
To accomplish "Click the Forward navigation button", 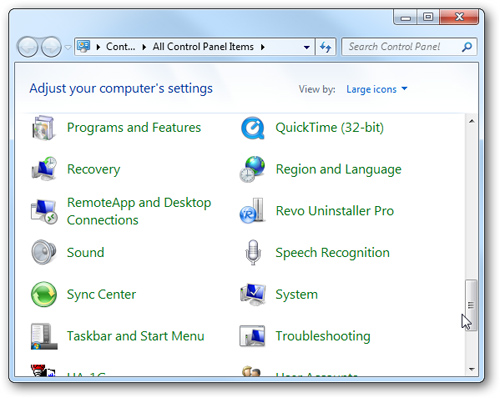I will tap(51, 47).
